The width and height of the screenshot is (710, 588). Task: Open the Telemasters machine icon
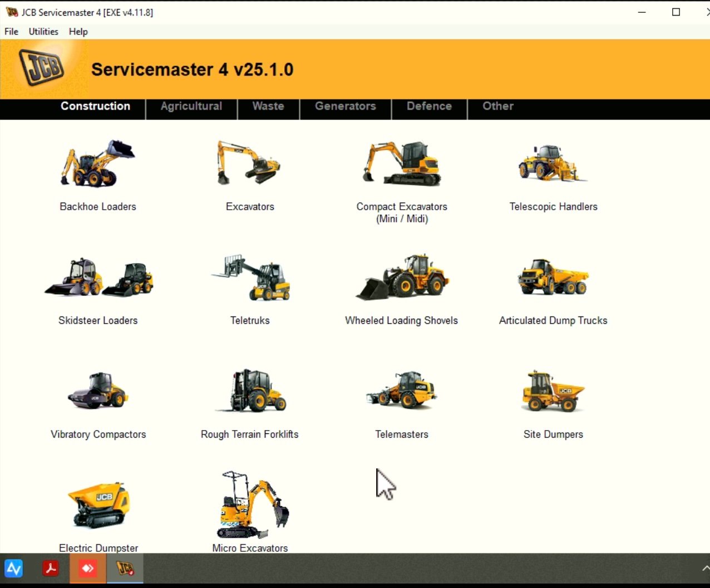point(401,391)
